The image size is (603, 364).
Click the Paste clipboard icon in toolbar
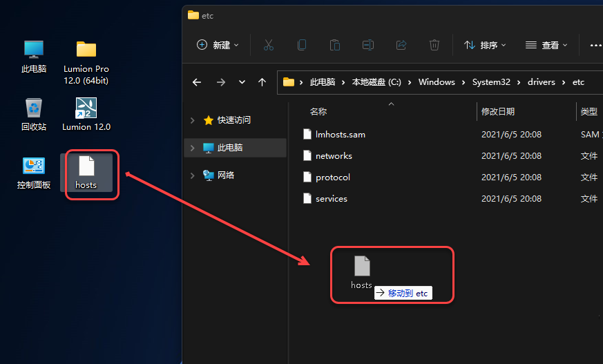pos(335,45)
